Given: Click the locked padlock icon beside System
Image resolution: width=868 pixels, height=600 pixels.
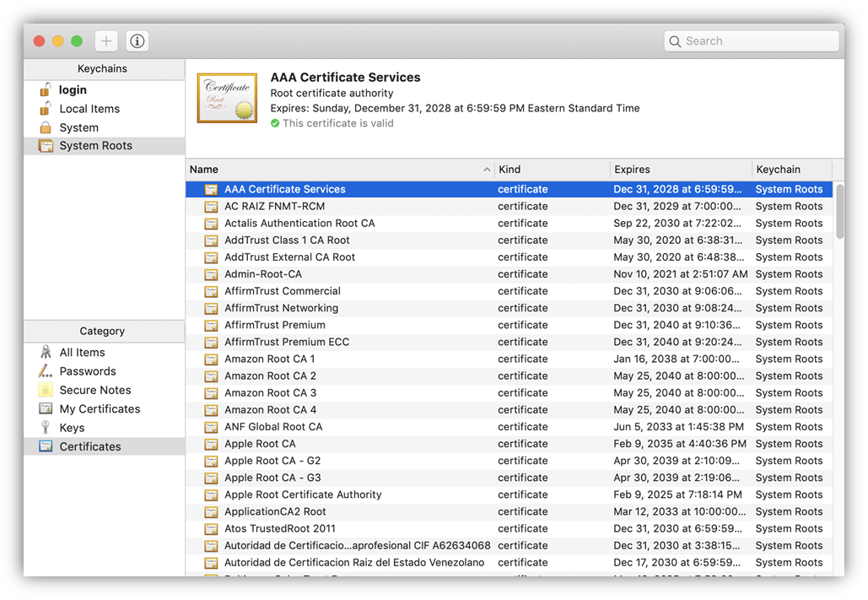Looking at the screenshot, I should (x=46, y=127).
